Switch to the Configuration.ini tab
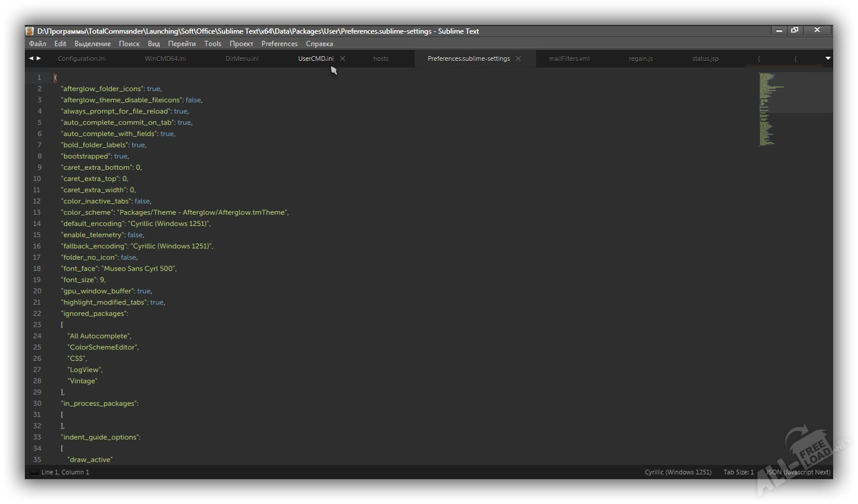858x504 pixels. tap(82, 59)
